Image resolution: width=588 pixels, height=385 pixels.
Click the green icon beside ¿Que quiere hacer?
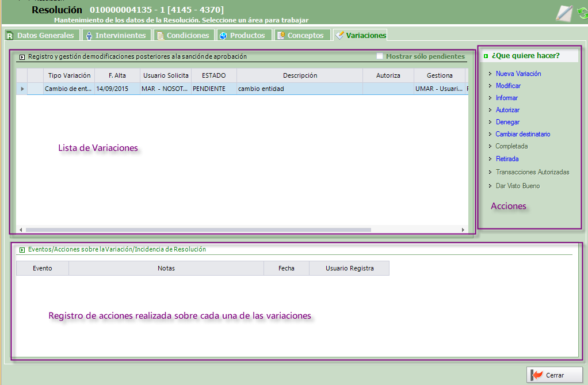tap(486, 56)
